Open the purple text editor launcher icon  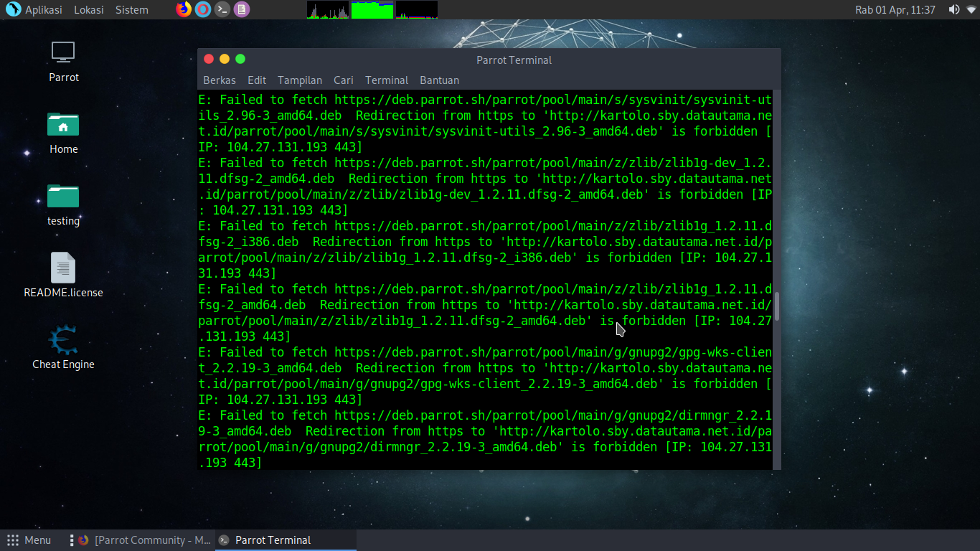click(242, 9)
